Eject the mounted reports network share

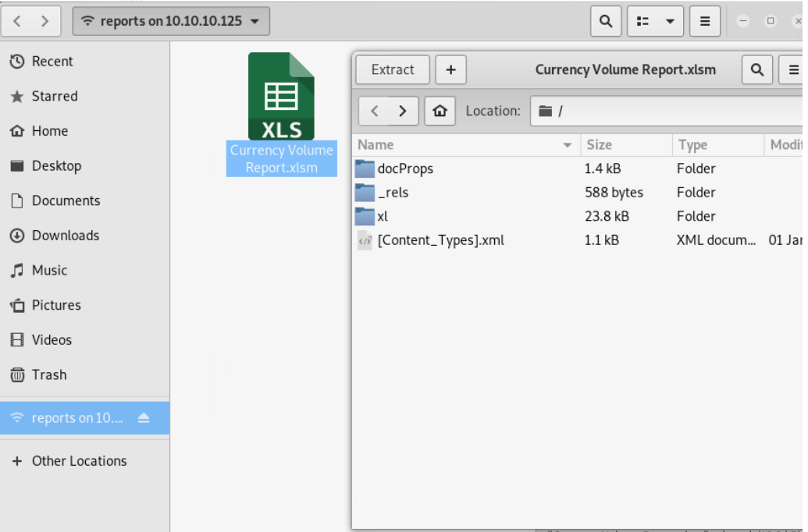(144, 418)
